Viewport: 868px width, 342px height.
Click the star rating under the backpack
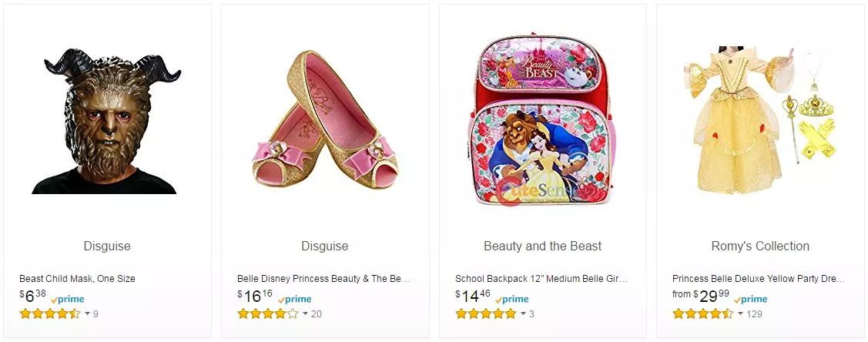point(485,313)
